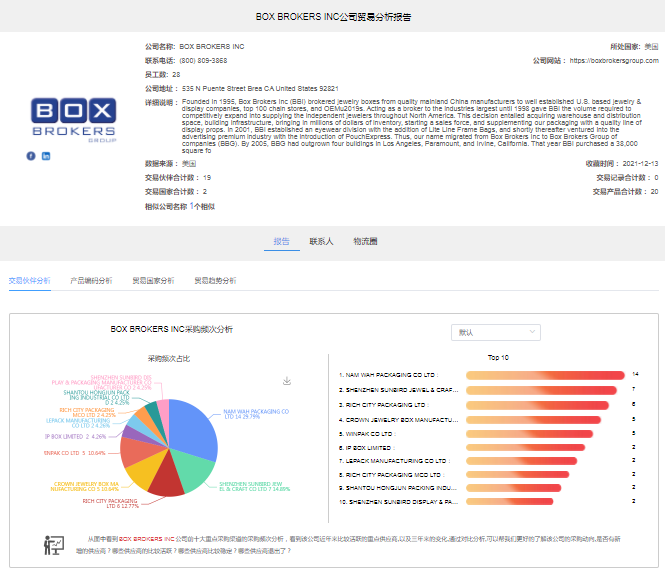665x569 pixels.
Task: Click the IP BOX LIMITED bar
Action: click(525, 447)
